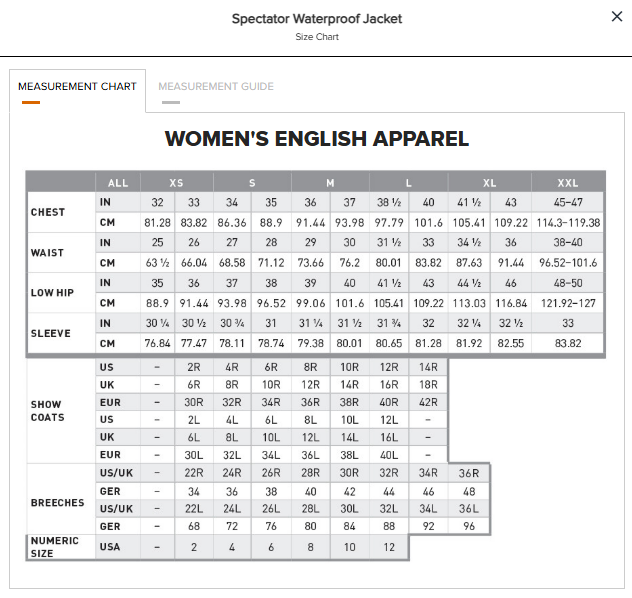632x598 pixels.
Task: Select the show coats size 2L
Action: (x=194, y=420)
